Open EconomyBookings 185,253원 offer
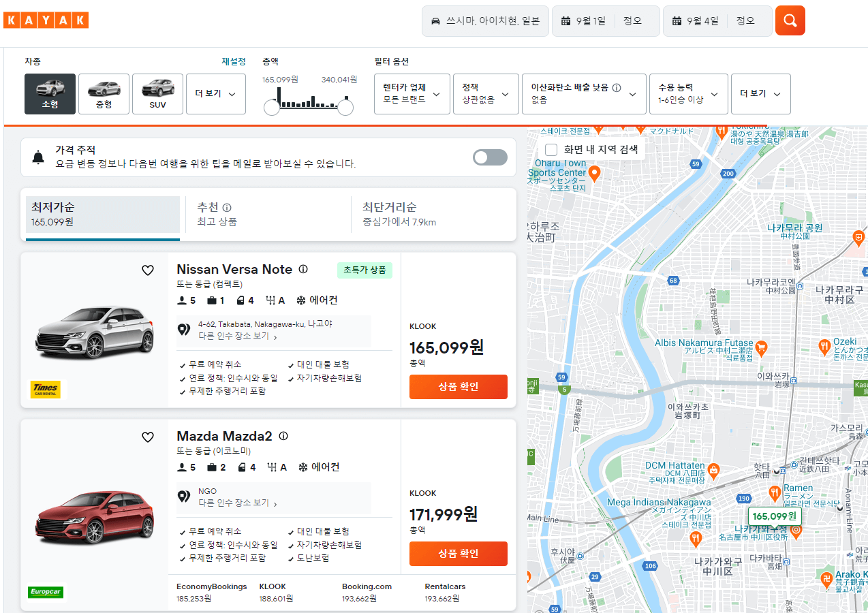Screen dimensions: 868x613 coord(212,593)
